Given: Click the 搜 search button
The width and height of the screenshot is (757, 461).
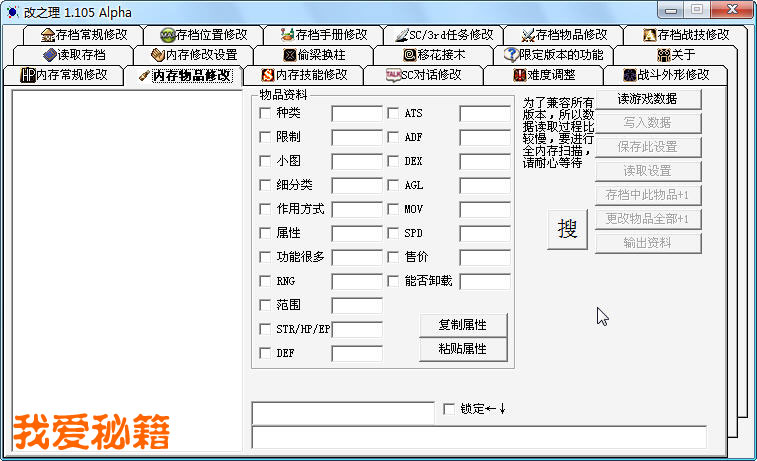Looking at the screenshot, I should 567,229.
